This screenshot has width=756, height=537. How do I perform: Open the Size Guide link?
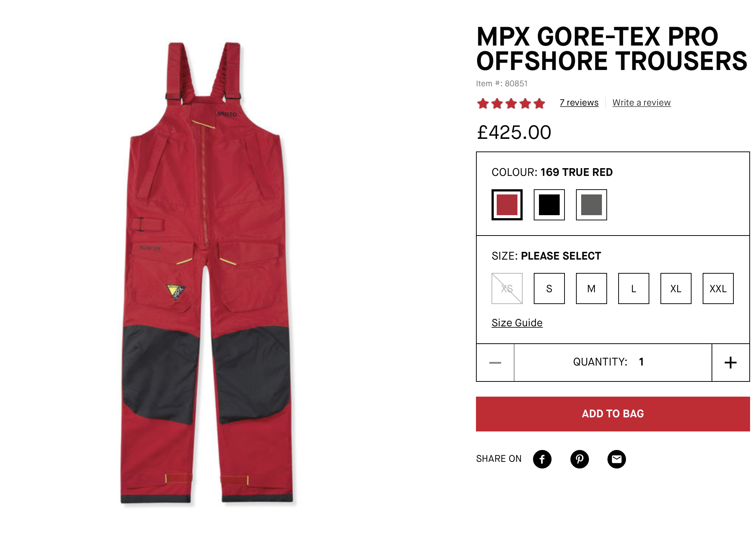coord(517,323)
